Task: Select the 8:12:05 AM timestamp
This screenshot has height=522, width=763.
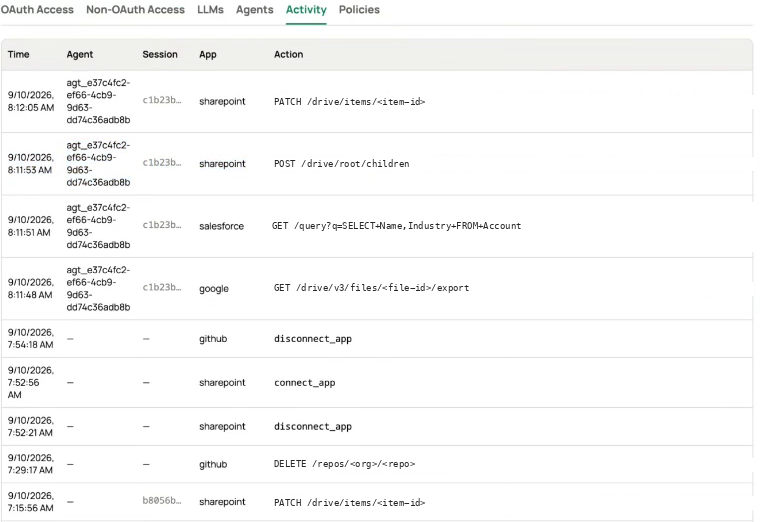Action: (31, 101)
